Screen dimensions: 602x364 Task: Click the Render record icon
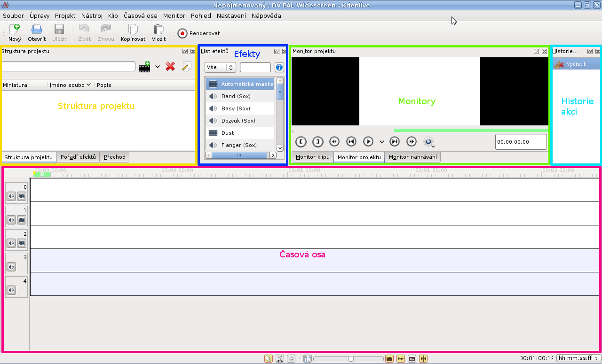click(182, 33)
